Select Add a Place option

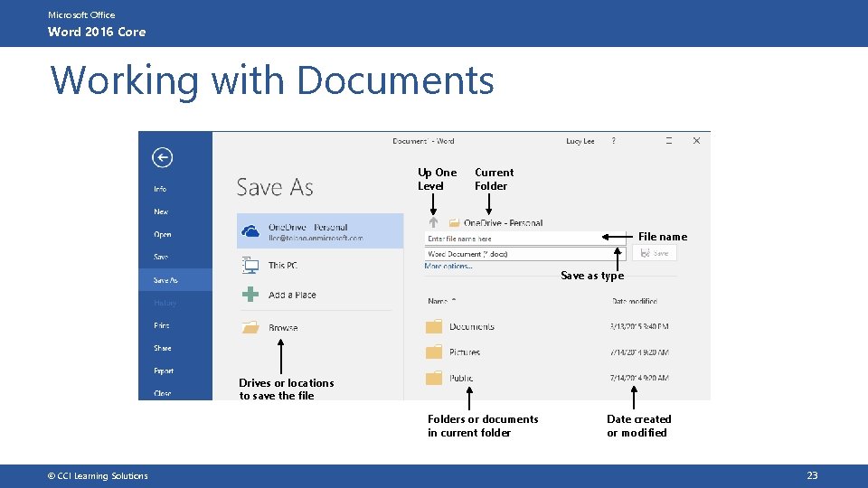point(292,295)
